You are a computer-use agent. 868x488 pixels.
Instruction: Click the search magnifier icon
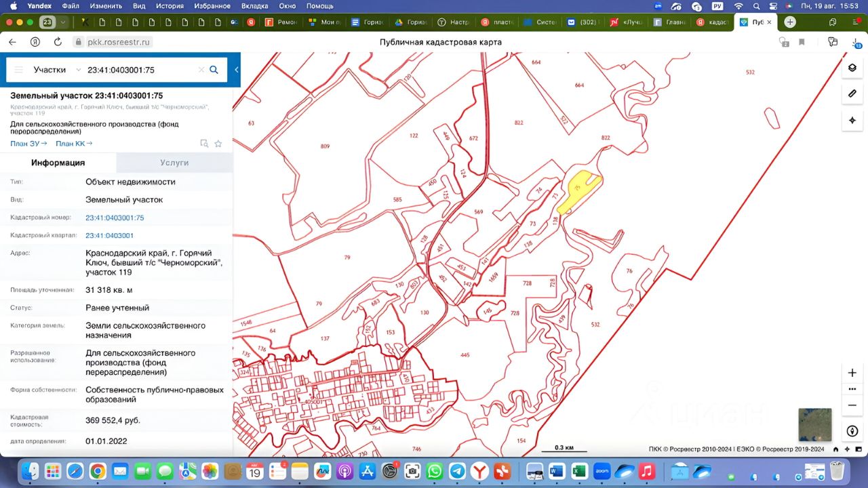(214, 70)
